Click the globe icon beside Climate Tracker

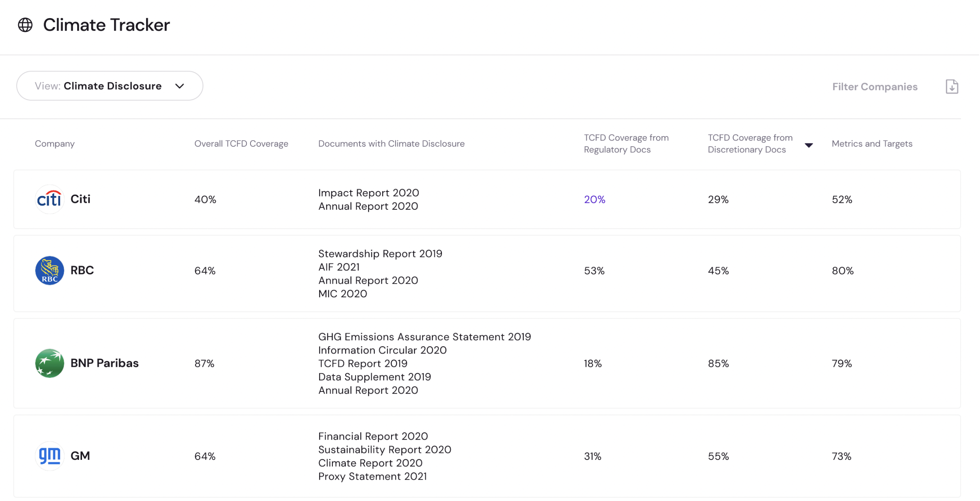click(25, 25)
